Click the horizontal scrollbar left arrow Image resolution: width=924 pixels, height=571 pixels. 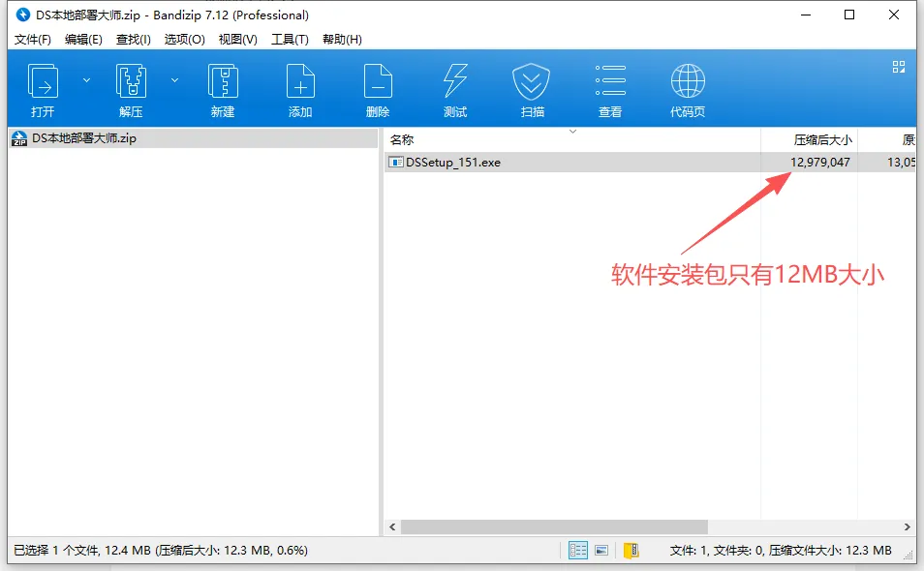point(392,526)
